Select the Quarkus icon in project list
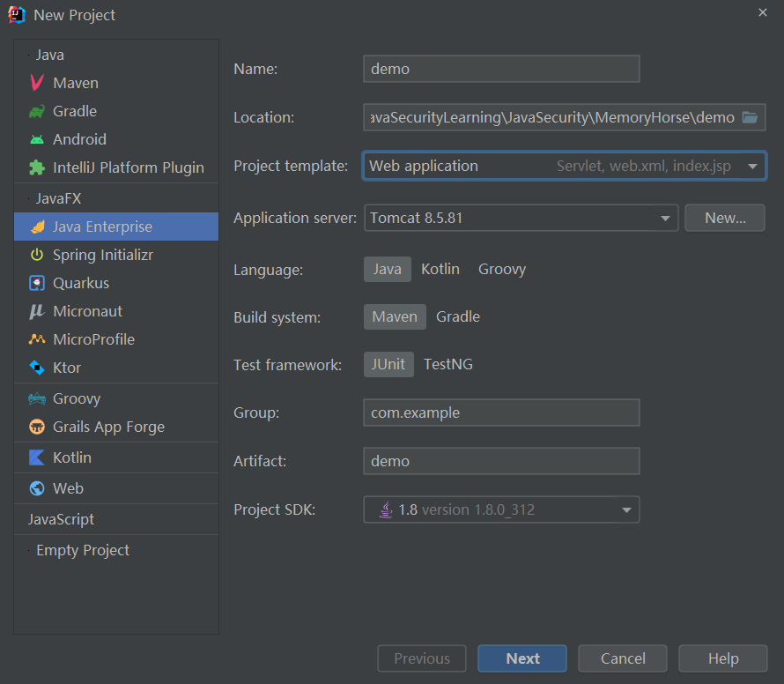784x684 pixels. 37,283
